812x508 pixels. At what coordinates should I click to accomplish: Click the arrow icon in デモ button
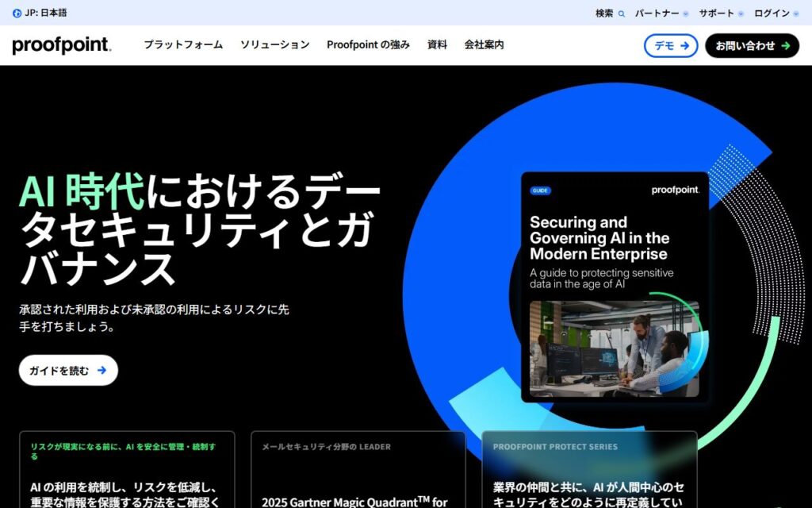pos(684,45)
